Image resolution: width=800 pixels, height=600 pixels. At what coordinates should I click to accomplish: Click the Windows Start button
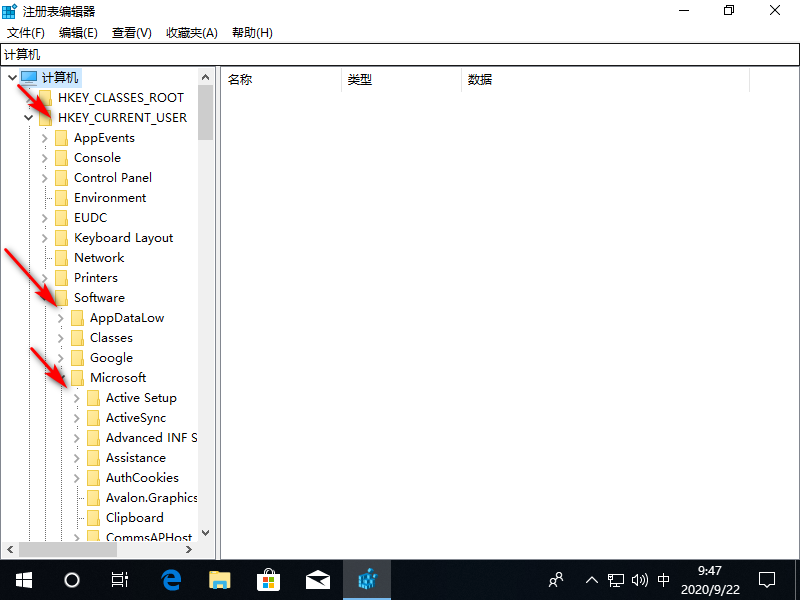tap(23, 580)
